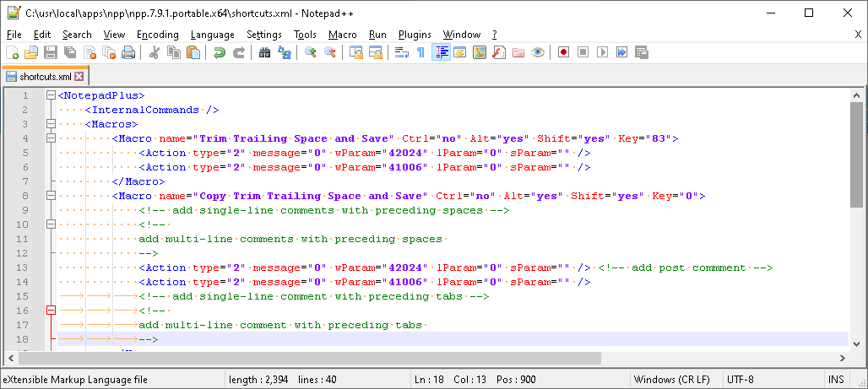This screenshot has height=389, width=868.
Task: Close the shortcuts.xml tab via its X
Action: click(79, 76)
